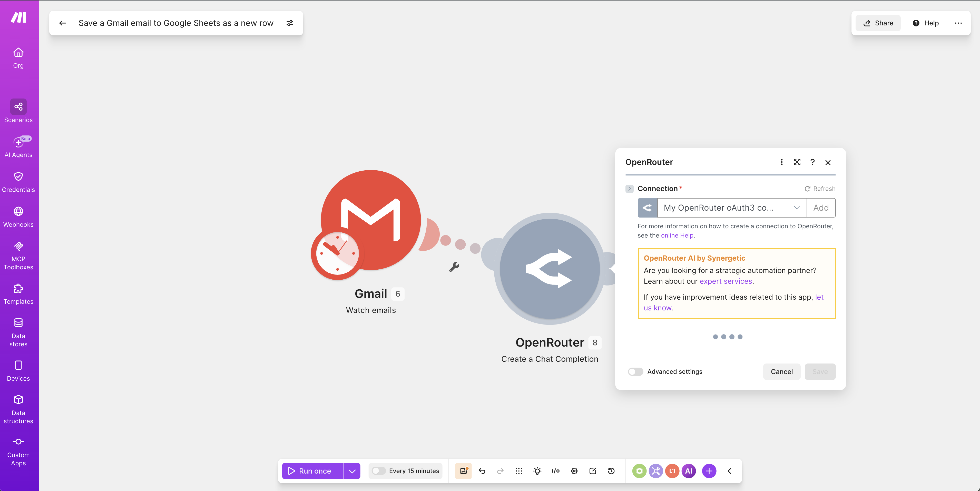Open the online Help link
Image resolution: width=980 pixels, height=491 pixels.
coord(677,235)
